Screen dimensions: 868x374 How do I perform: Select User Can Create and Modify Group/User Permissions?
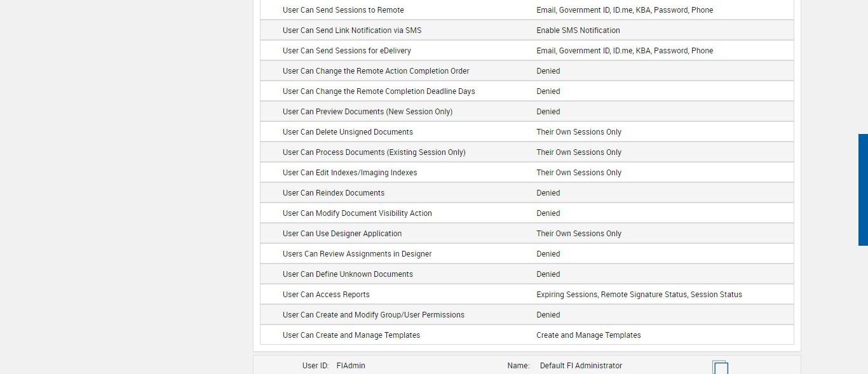(373, 315)
